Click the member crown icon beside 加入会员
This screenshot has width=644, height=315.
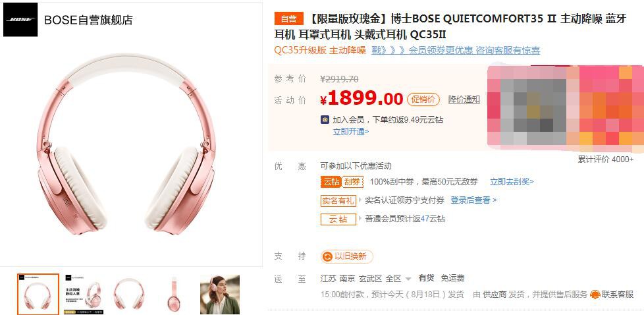coord(325,120)
